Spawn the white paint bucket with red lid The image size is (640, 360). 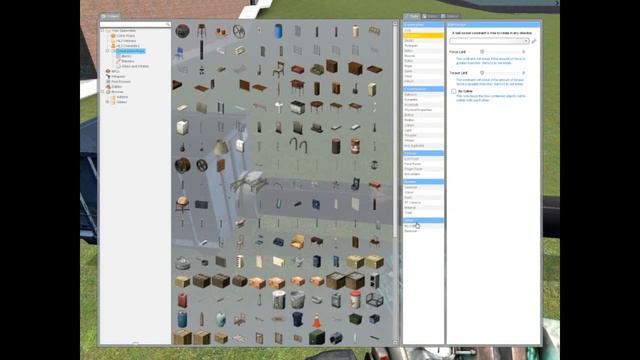point(355,300)
